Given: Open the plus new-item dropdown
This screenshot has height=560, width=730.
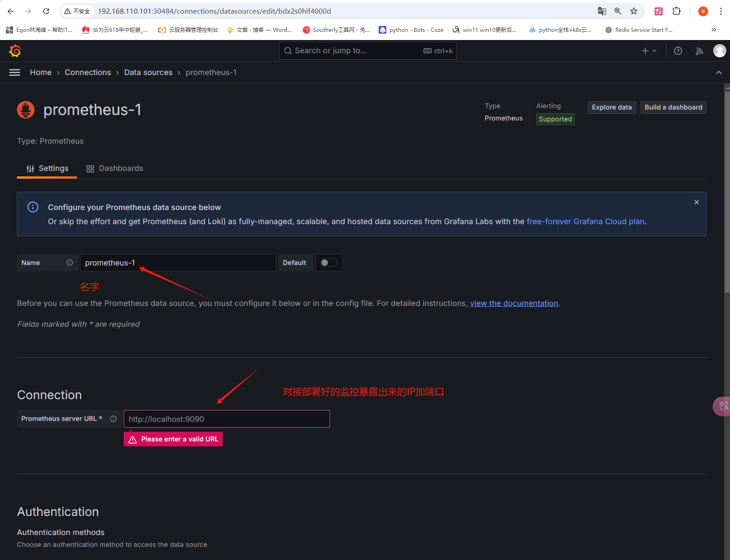Looking at the screenshot, I should click(x=649, y=51).
